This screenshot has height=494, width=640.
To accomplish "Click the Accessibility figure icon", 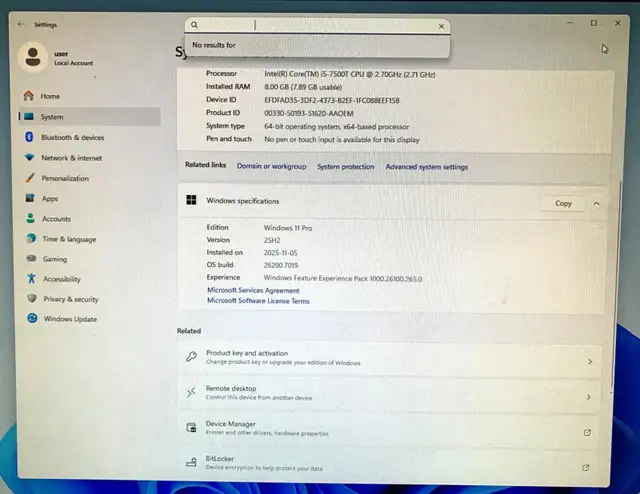I will coord(31,278).
